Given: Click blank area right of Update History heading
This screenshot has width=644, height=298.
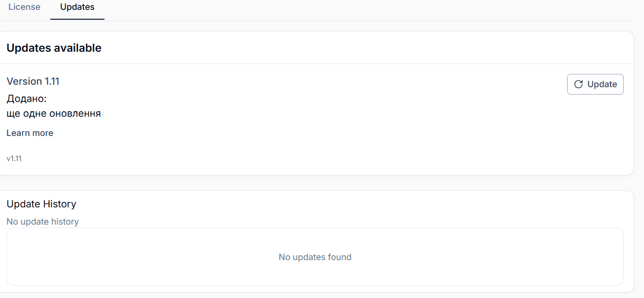Looking at the screenshot, I should click(345, 204).
